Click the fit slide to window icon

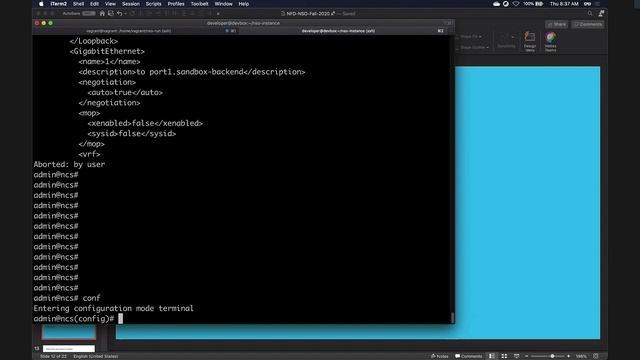coord(596,356)
